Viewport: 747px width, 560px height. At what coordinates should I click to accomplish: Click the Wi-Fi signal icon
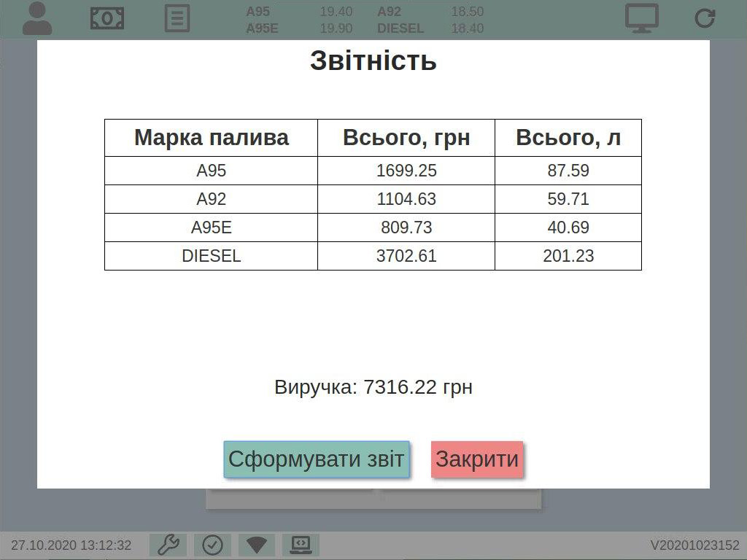256,545
